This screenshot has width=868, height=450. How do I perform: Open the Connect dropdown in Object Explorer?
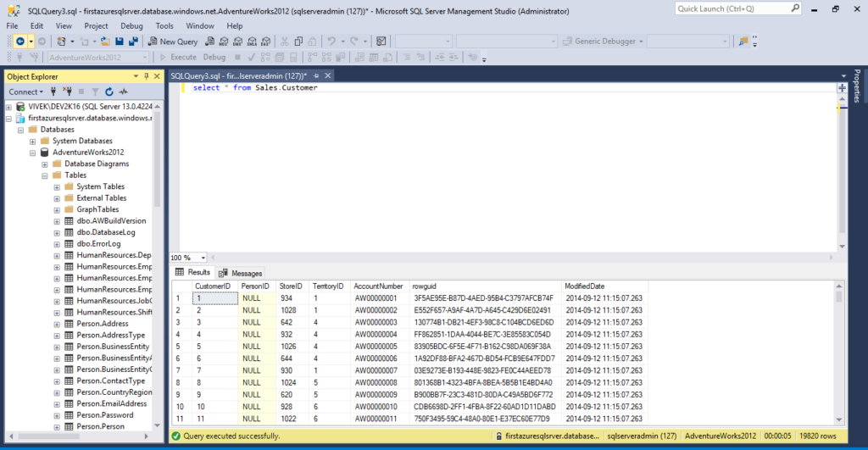tap(25, 92)
